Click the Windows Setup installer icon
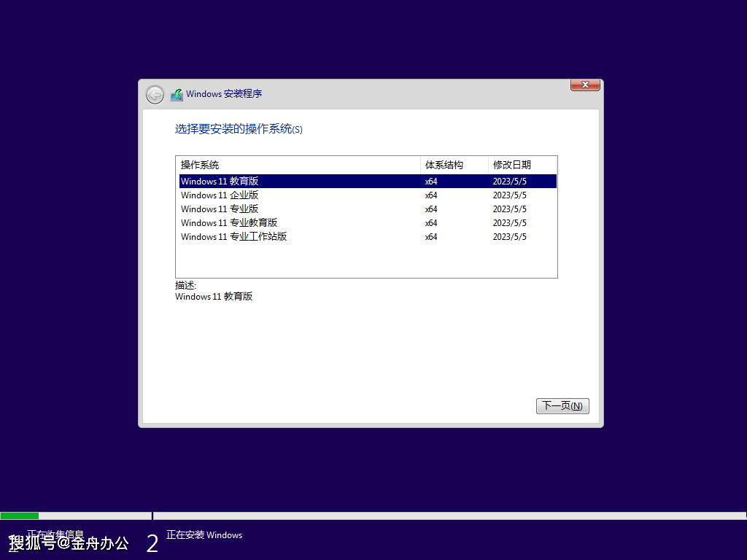This screenshot has height=560, width=747. 177,95
